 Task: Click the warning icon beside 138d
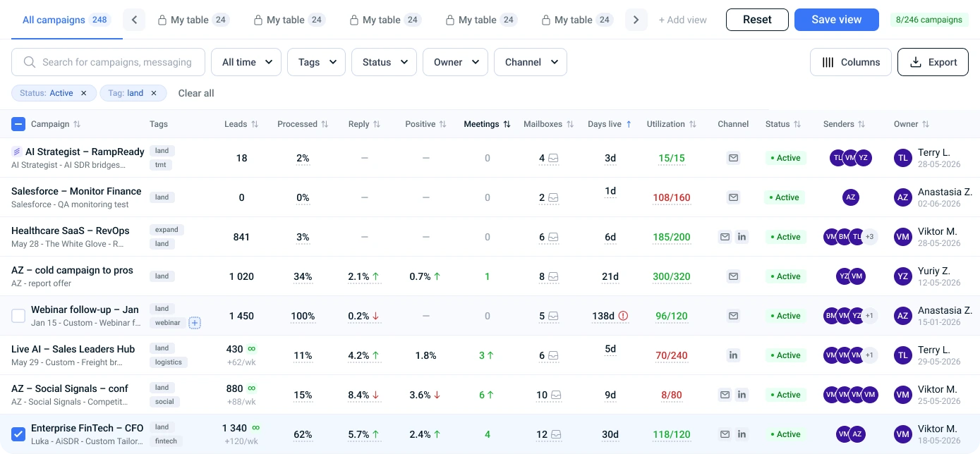pos(623,316)
